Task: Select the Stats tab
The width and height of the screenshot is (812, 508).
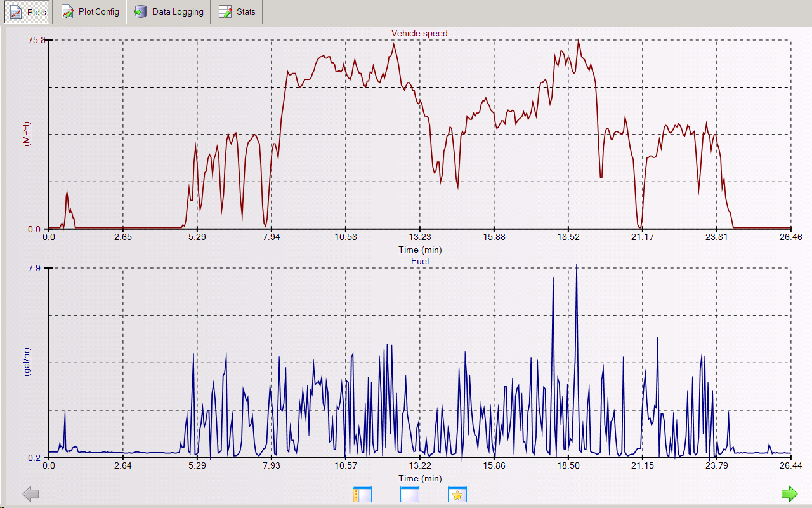Action: click(x=237, y=12)
